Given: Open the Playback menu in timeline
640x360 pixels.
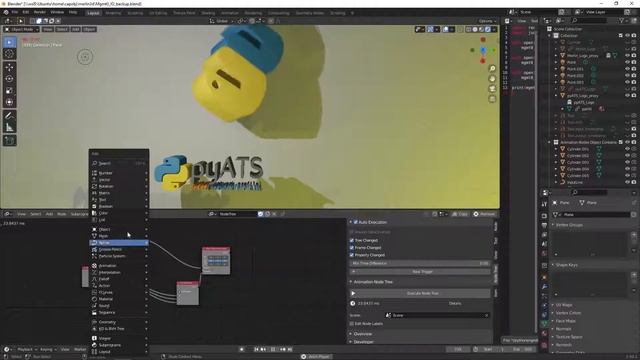Looking at the screenshot, I should coord(27,349).
